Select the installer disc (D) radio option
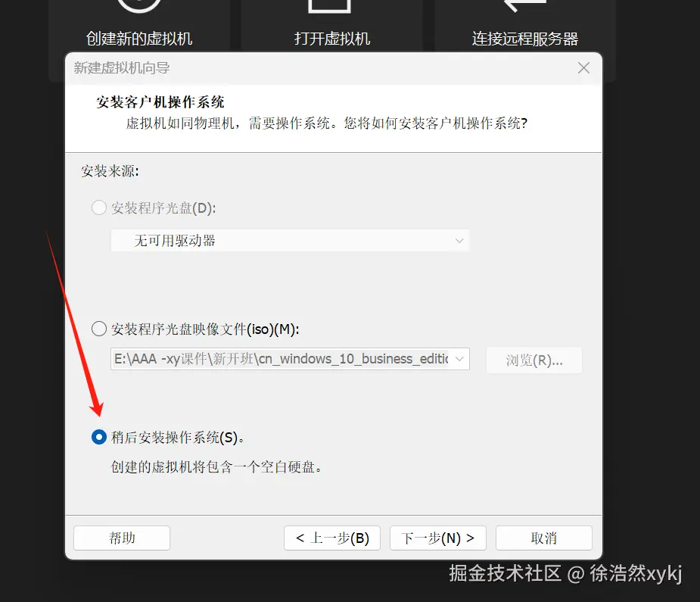Screen dimensions: 700x602 [98, 207]
